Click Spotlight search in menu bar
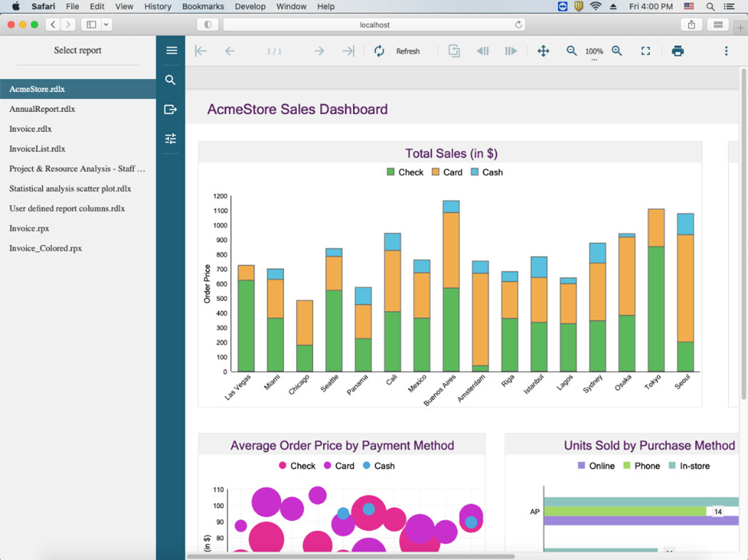This screenshot has width=748, height=560. (710, 6)
